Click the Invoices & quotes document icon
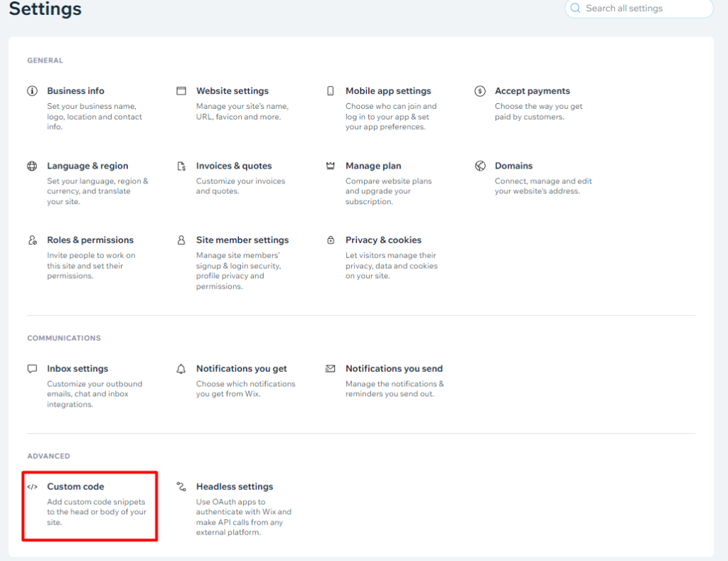This screenshot has height=561, width=728. (x=181, y=166)
